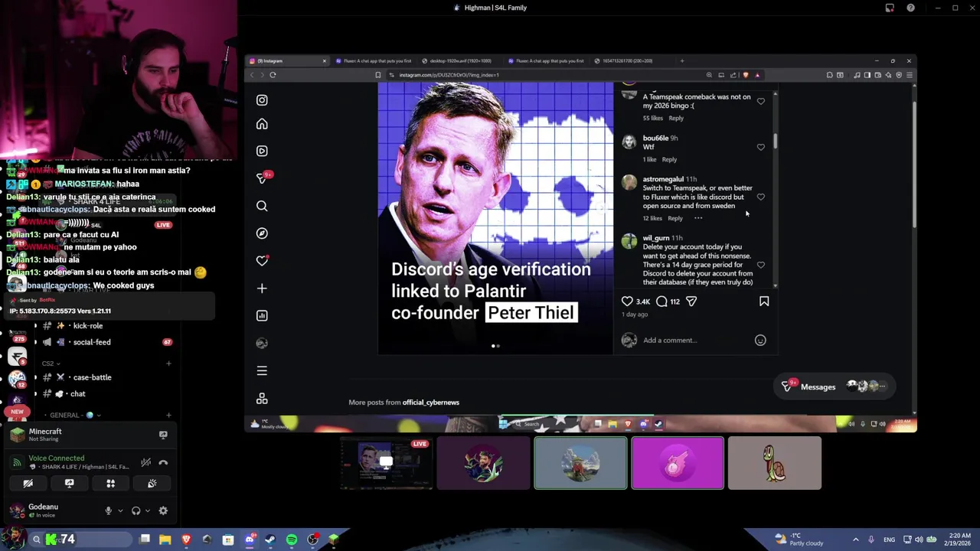Create channel in GENERAL category

[x=168, y=416]
